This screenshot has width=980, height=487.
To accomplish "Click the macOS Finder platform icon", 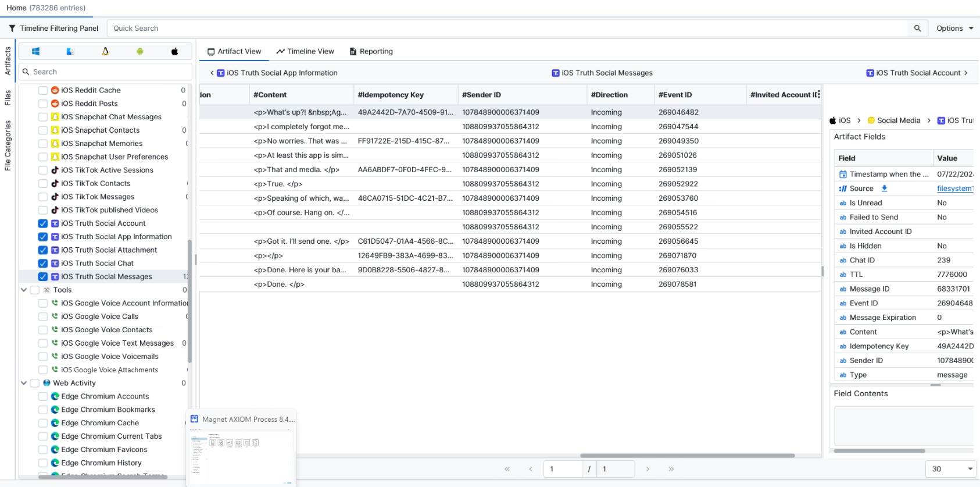I will [70, 51].
